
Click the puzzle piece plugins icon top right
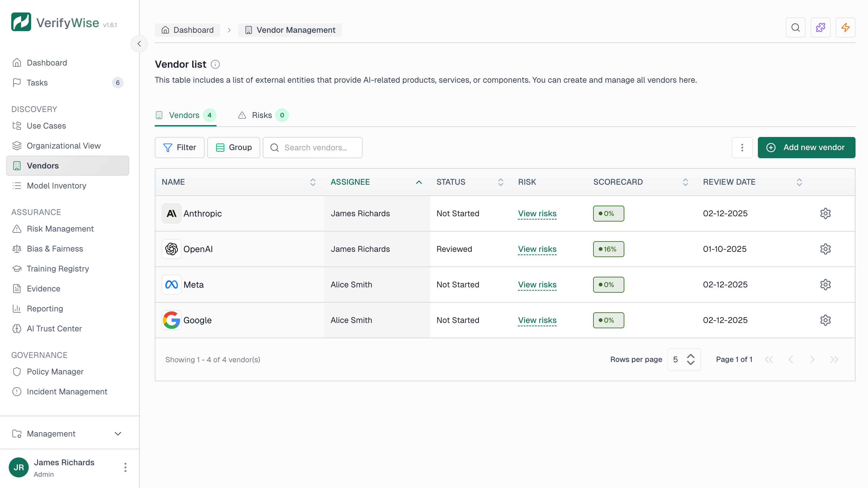(x=821, y=28)
